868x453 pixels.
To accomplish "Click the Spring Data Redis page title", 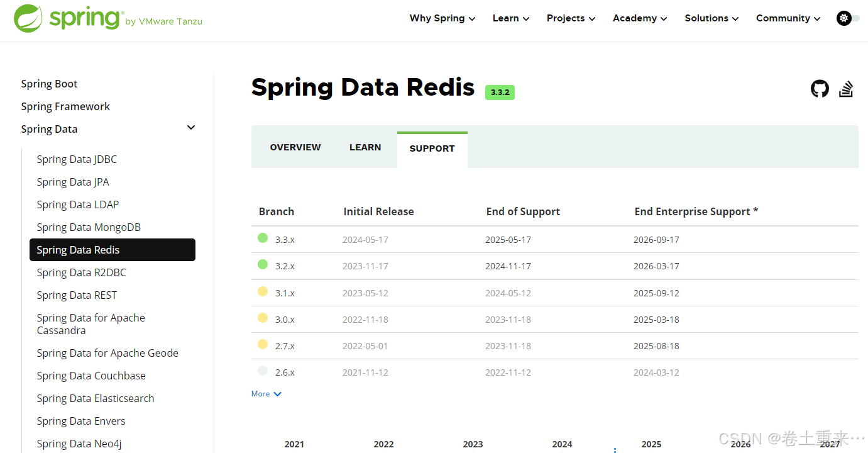I will click(x=363, y=87).
